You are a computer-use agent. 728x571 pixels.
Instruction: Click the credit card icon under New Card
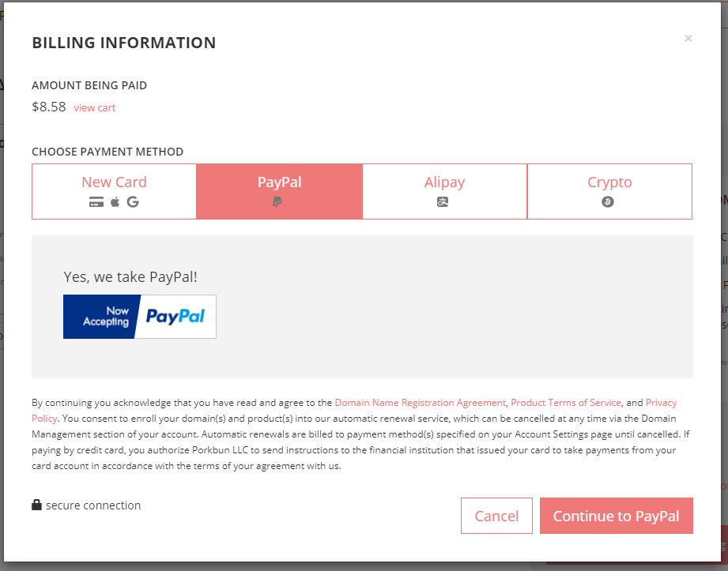click(96, 202)
